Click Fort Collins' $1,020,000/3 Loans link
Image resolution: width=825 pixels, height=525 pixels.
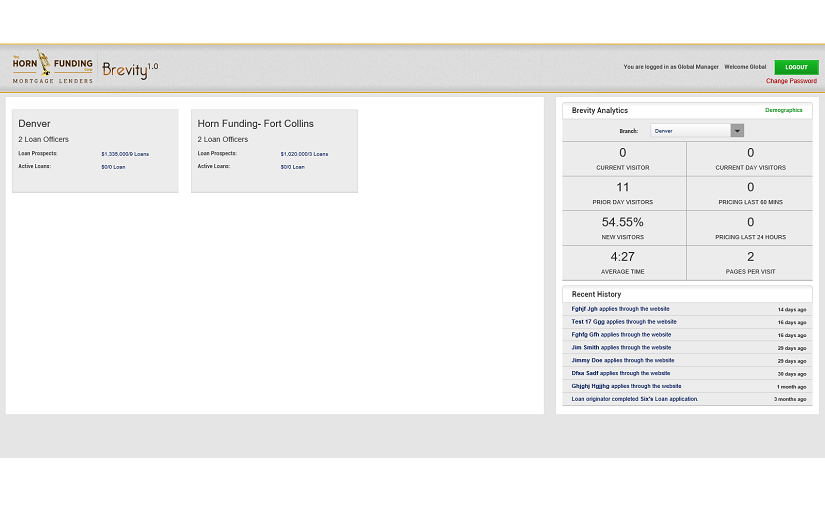304,154
